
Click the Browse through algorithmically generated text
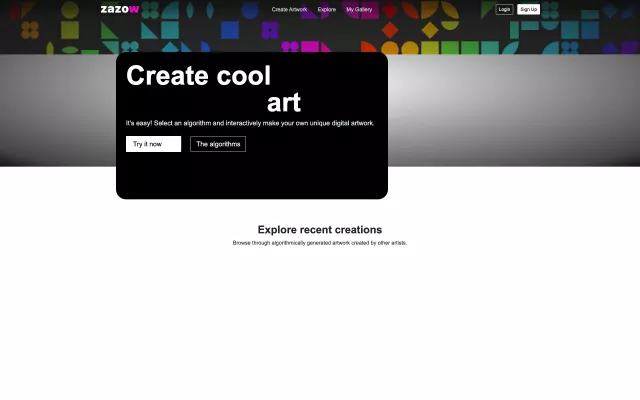click(319, 243)
